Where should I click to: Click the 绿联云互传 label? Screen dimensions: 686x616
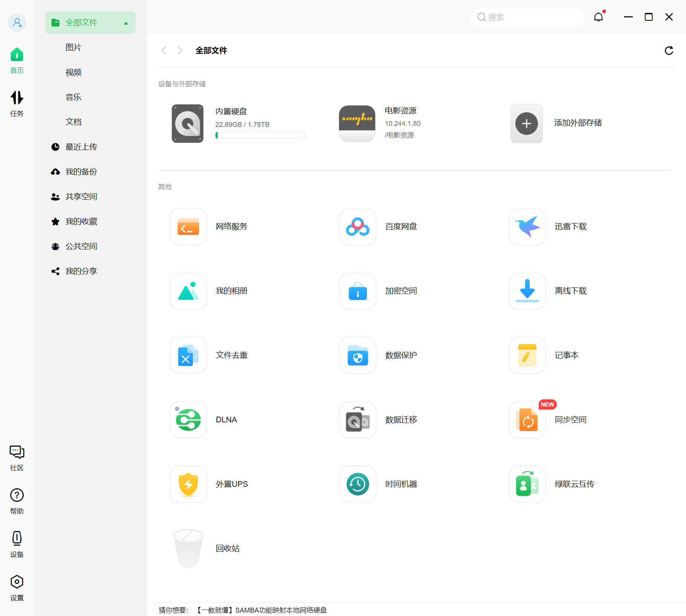(x=574, y=484)
